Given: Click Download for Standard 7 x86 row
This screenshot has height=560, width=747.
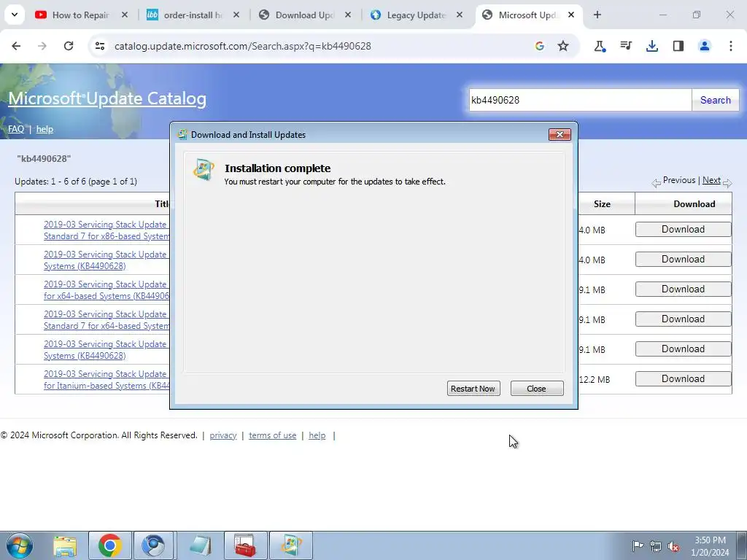Looking at the screenshot, I should click(683, 229).
